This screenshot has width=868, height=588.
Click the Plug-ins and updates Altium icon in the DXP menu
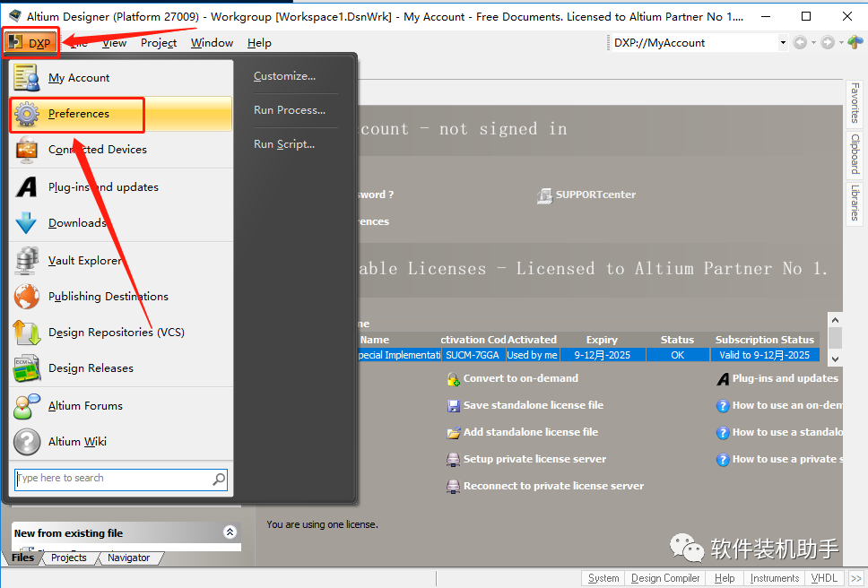point(27,187)
